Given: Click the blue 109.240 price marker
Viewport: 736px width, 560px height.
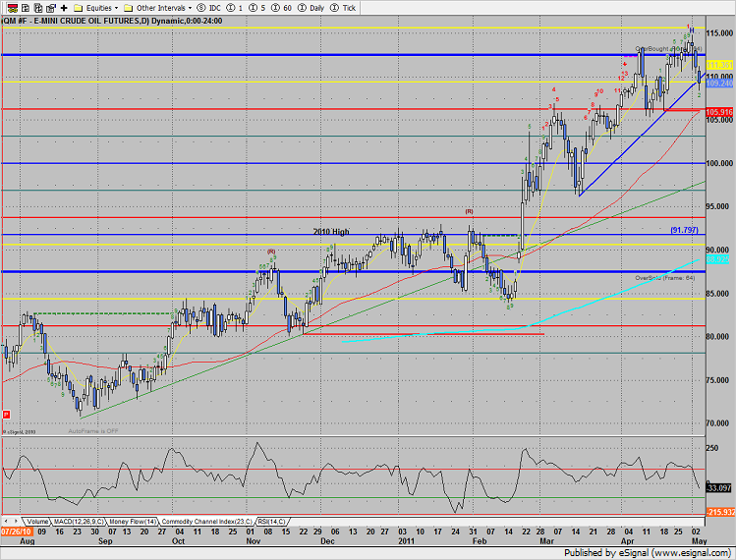Looking at the screenshot, I should coord(719,84).
